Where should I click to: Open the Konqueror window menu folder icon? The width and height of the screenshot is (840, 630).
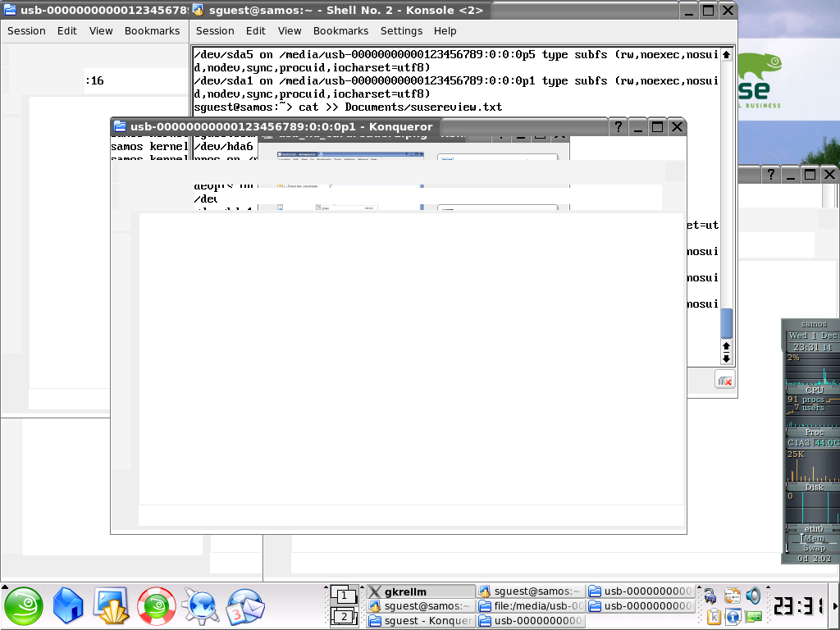point(120,126)
